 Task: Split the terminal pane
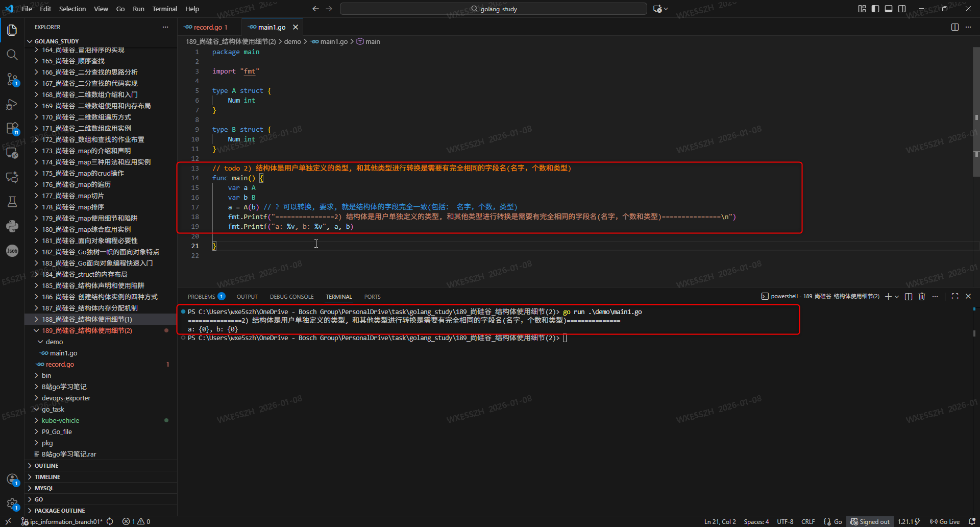(x=909, y=296)
